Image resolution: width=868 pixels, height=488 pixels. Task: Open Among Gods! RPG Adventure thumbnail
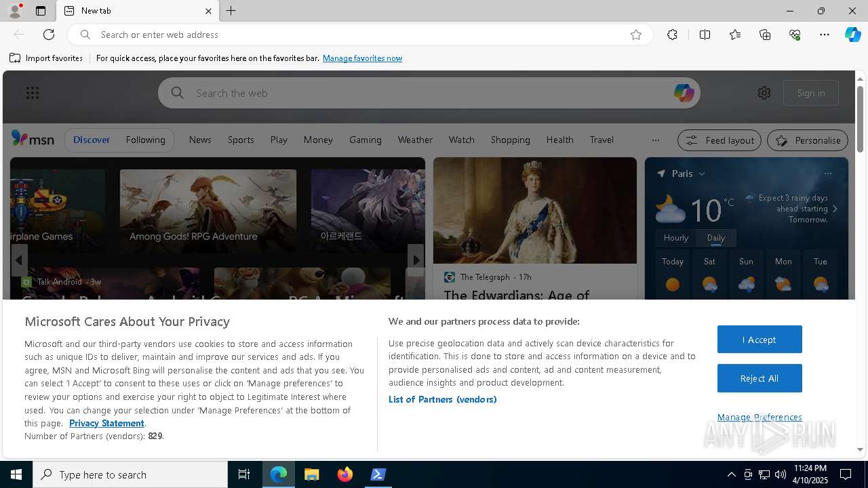click(208, 210)
